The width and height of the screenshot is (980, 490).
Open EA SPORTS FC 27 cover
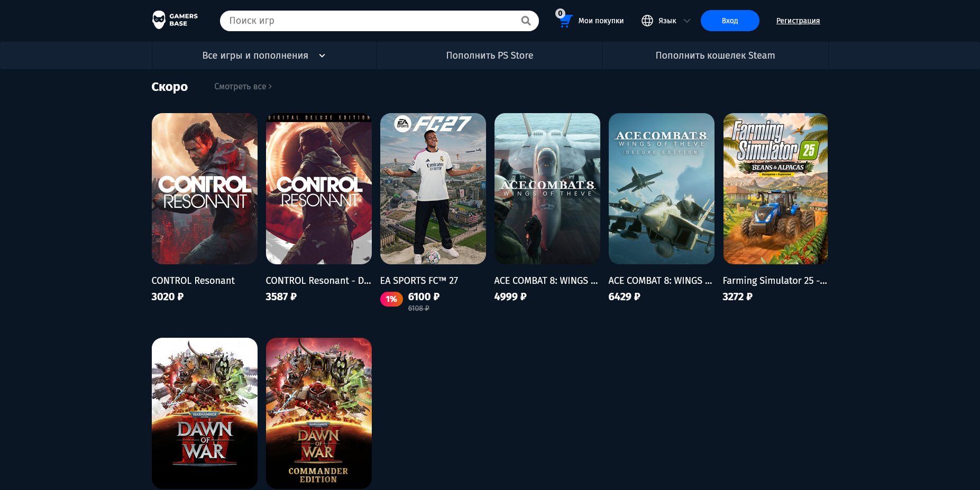point(433,189)
